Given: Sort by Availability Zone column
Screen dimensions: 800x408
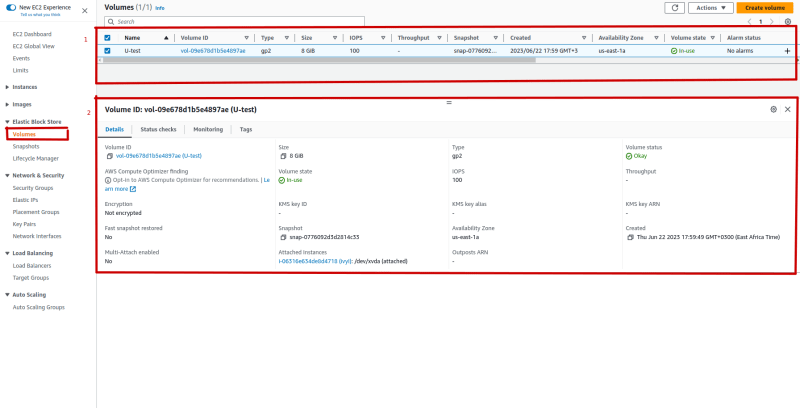Looking at the screenshot, I should click(x=656, y=38).
